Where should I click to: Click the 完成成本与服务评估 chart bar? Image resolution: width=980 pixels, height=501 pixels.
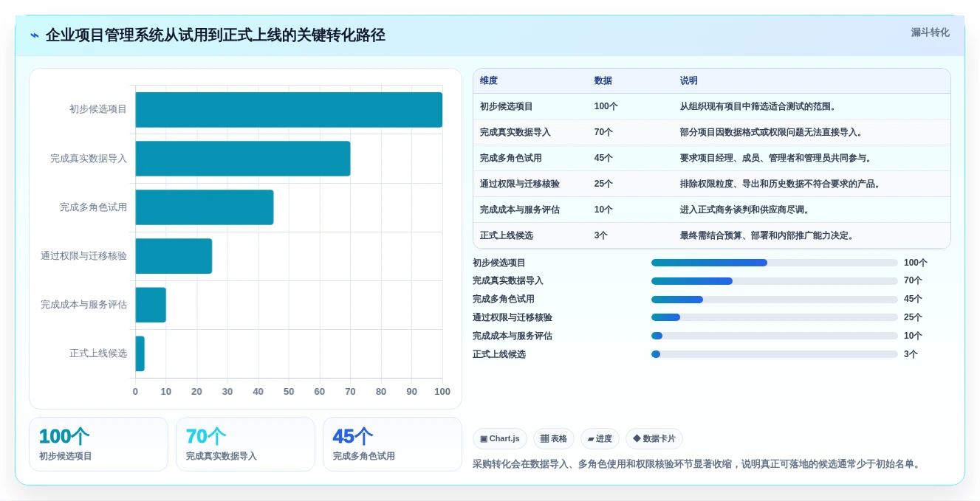[151, 304]
